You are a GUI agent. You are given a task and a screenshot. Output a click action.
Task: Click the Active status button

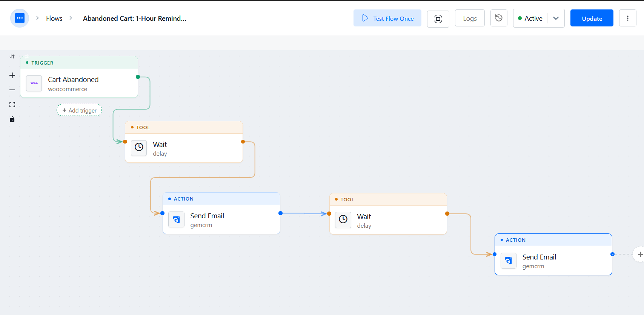530,18
